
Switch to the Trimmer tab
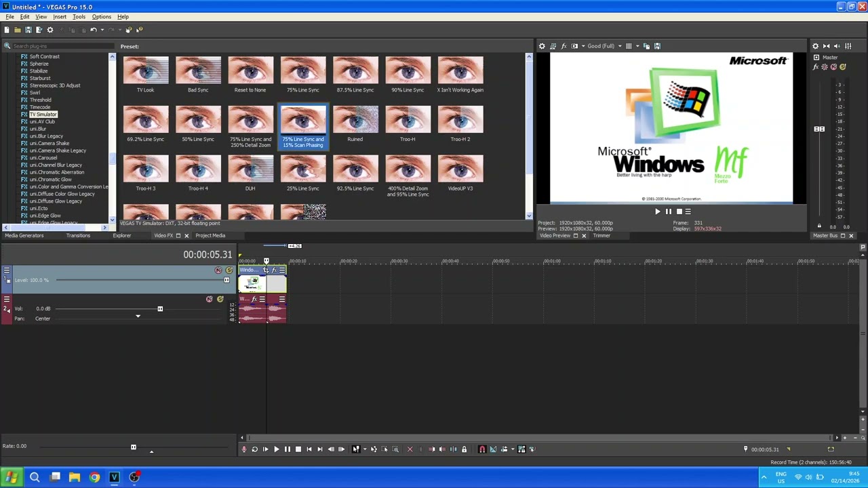[x=601, y=235]
